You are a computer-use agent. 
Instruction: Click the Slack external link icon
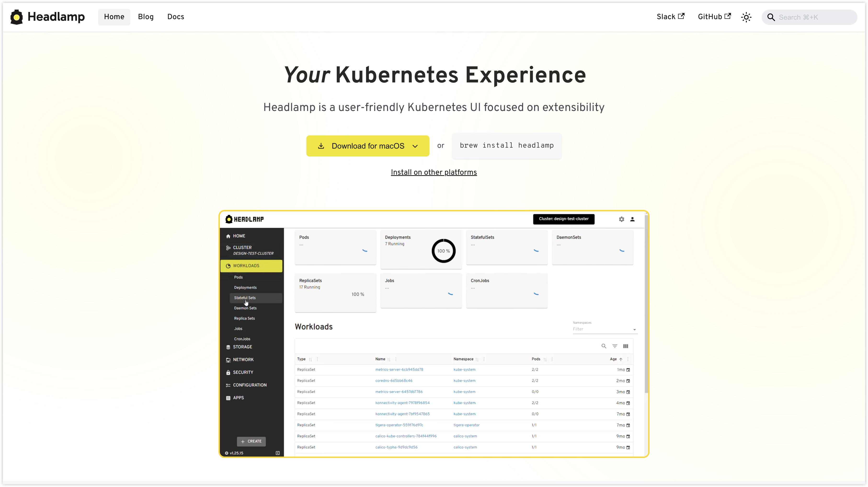point(681,16)
